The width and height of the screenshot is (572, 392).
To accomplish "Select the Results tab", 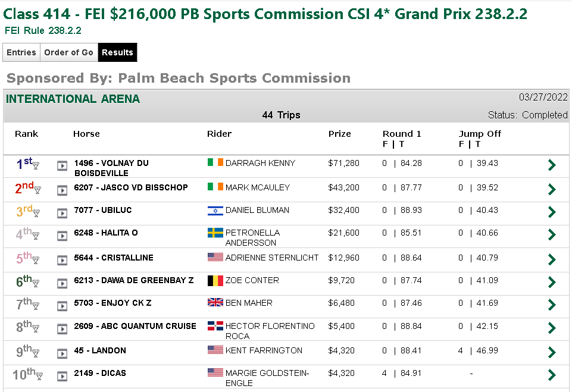I will click(117, 52).
